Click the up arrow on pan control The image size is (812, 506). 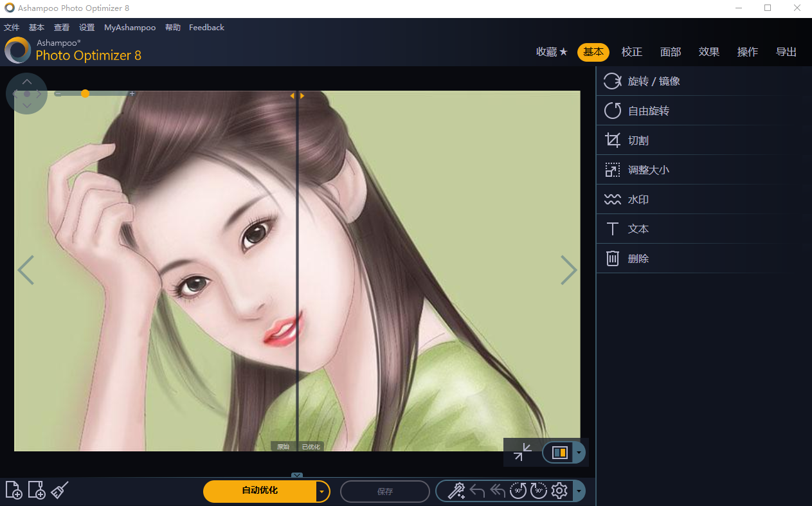pyautogui.click(x=27, y=82)
